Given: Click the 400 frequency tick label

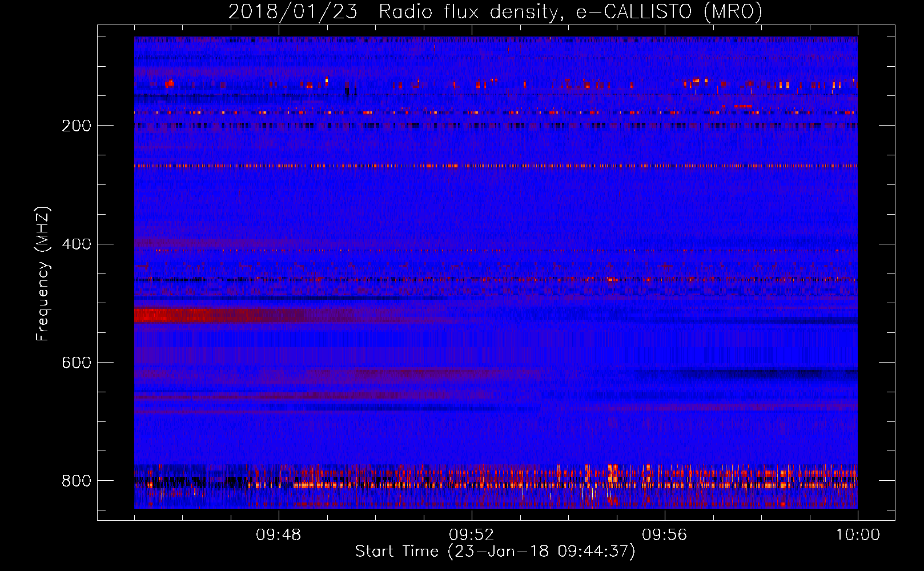Looking at the screenshot, I should coord(77,244).
